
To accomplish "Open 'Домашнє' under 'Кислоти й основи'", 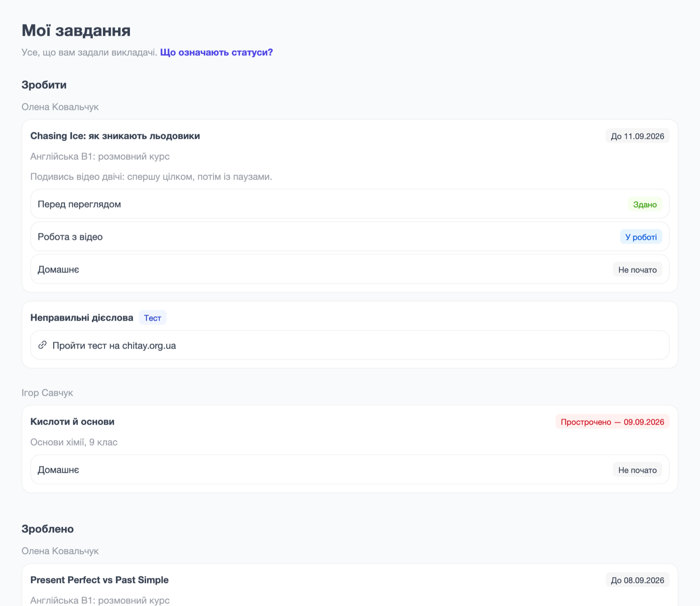I will (x=350, y=469).
